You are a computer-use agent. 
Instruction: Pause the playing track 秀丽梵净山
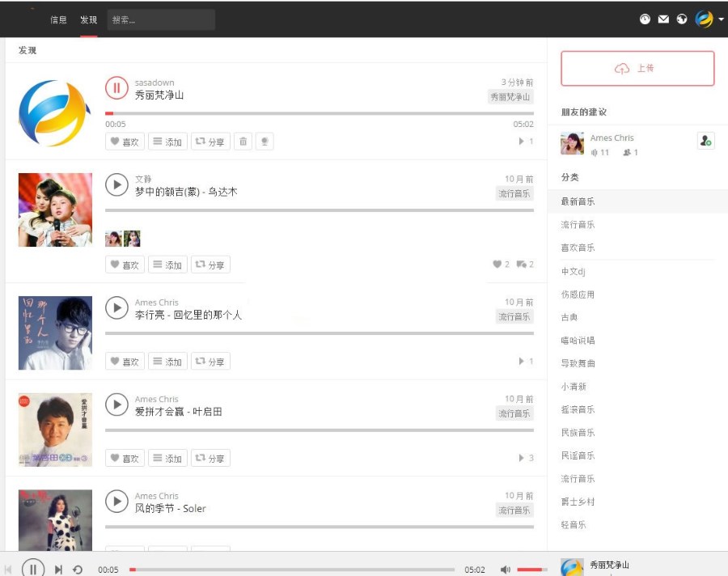tap(116, 88)
